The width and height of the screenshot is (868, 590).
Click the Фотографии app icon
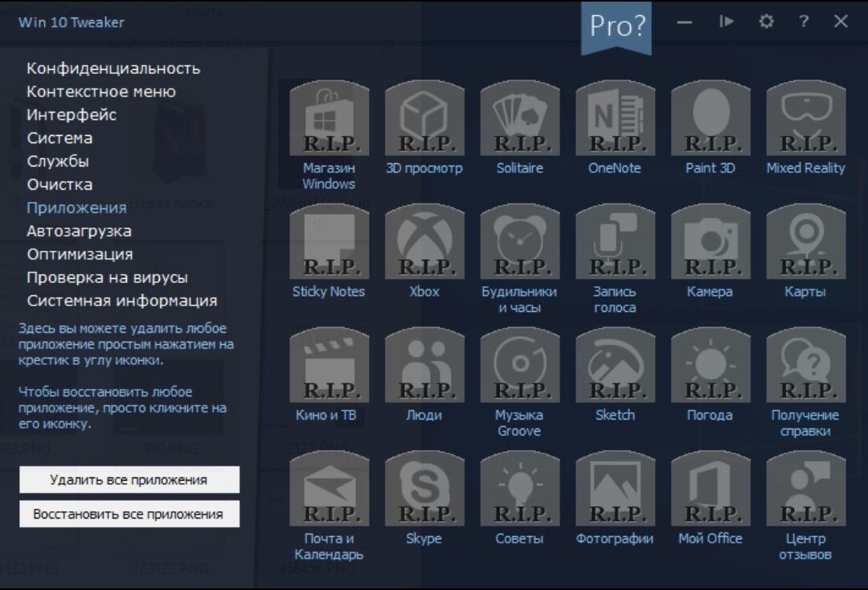(x=615, y=489)
